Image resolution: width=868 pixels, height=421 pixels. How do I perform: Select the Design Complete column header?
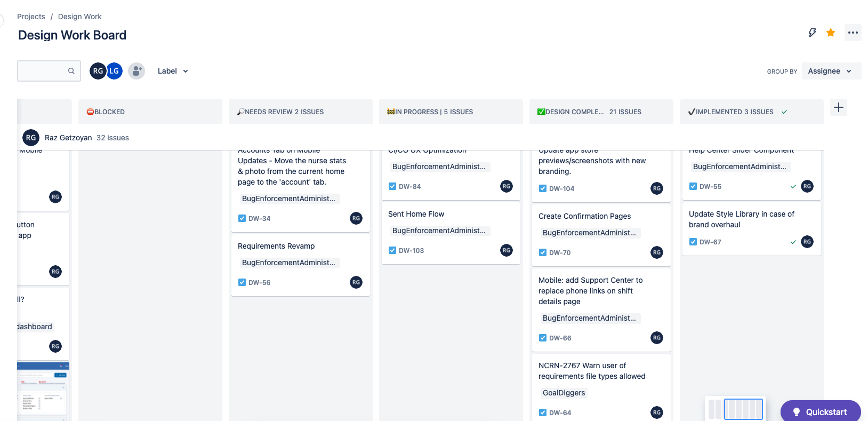601,112
